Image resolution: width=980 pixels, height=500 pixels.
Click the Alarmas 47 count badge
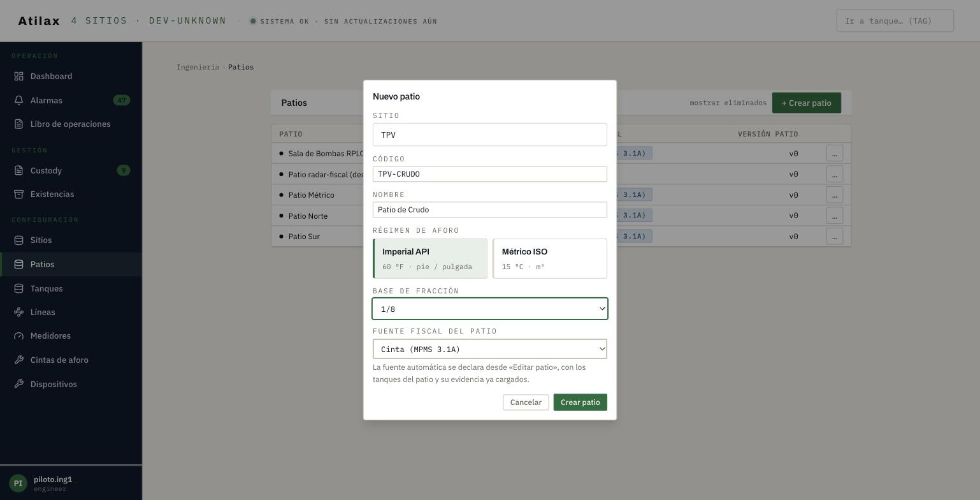(122, 100)
